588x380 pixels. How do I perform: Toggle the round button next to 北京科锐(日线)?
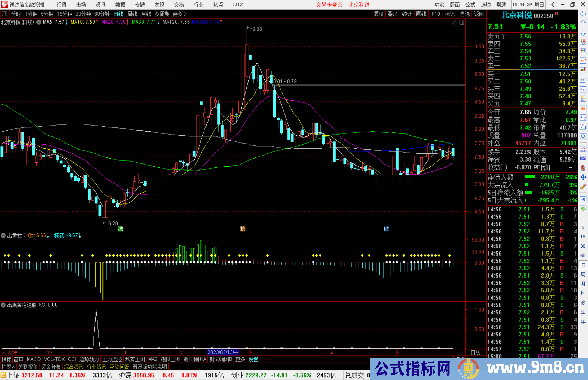coord(39,22)
